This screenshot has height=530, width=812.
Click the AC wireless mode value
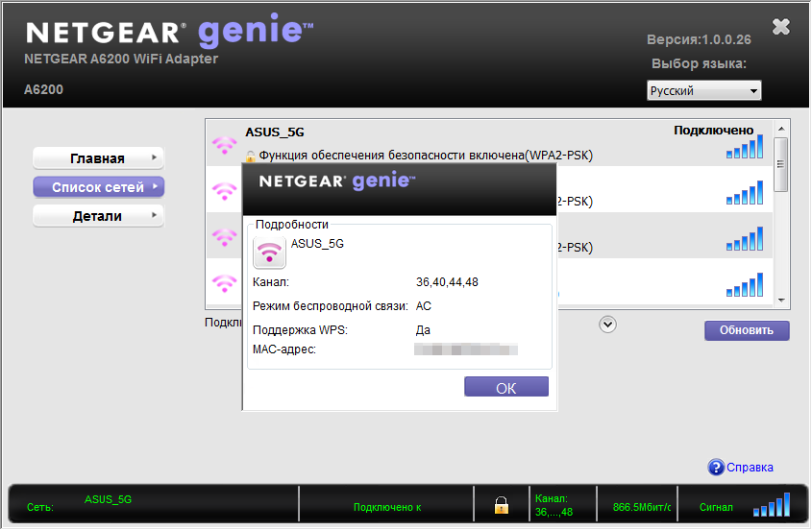pyautogui.click(x=423, y=306)
